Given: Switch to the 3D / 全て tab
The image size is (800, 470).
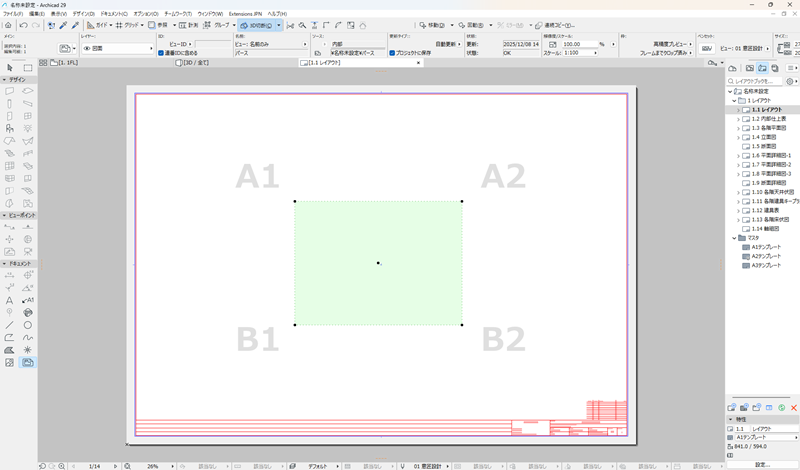Looking at the screenshot, I should [x=192, y=63].
